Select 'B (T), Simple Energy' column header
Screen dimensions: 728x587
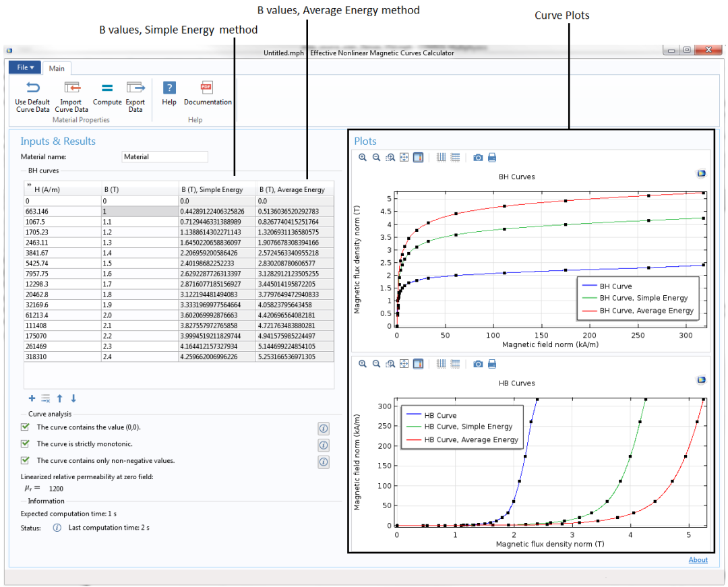(217, 189)
